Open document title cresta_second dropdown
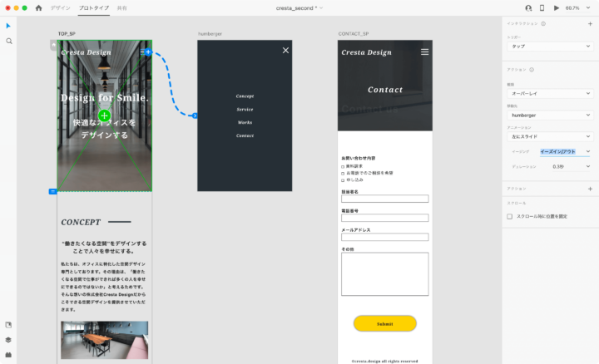The image size is (599, 364). (x=299, y=8)
